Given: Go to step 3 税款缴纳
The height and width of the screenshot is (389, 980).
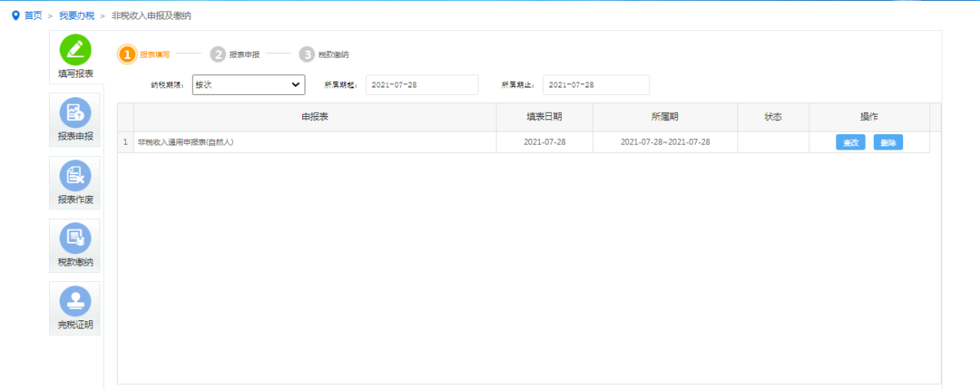Looking at the screenshot, I should [x=306, y=55].
